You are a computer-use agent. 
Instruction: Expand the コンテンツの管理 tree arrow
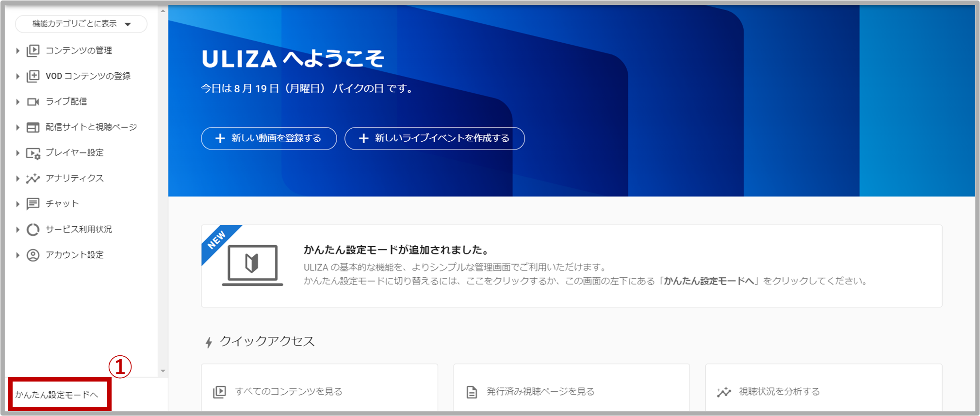[17, 51]
